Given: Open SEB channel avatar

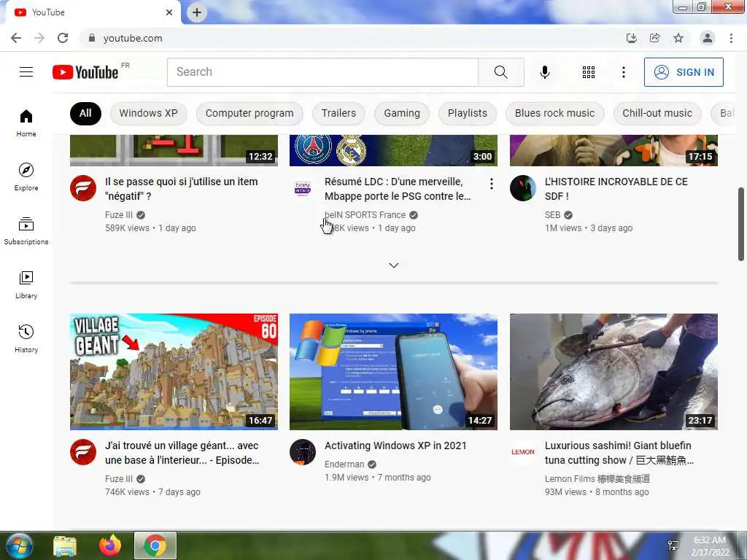Looking at the screenshot, I should (522, 188).
